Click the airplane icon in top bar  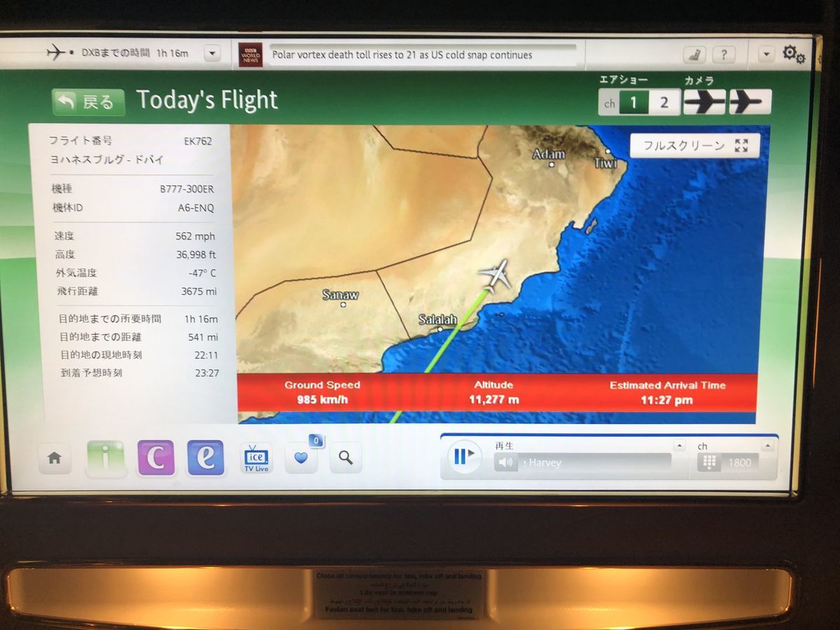pos(56,52)
